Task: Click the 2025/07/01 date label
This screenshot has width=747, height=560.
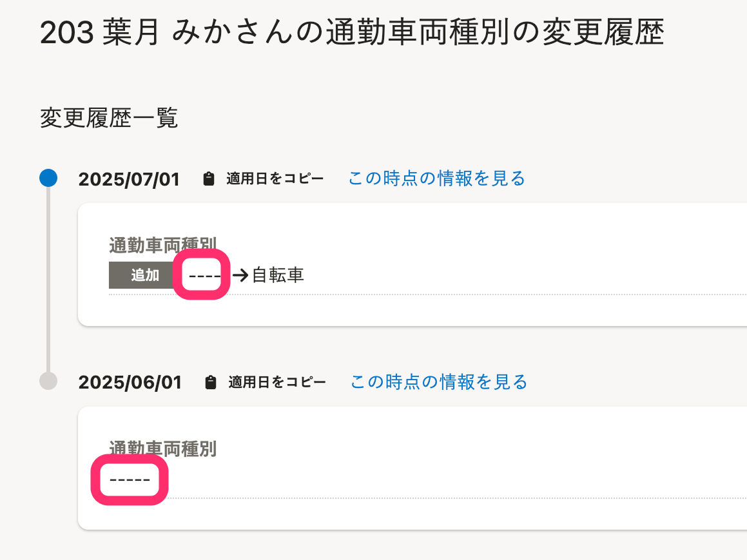Action: click(129, 179)
